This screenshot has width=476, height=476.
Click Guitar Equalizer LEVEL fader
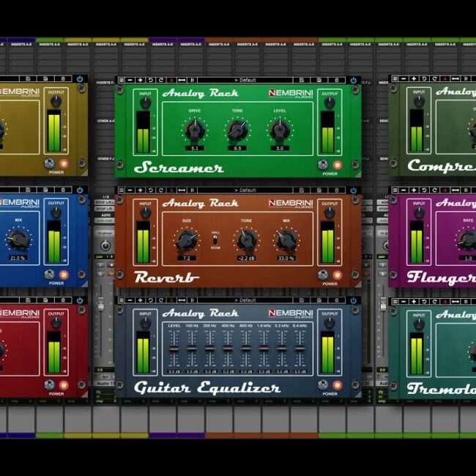click(174, 348)
